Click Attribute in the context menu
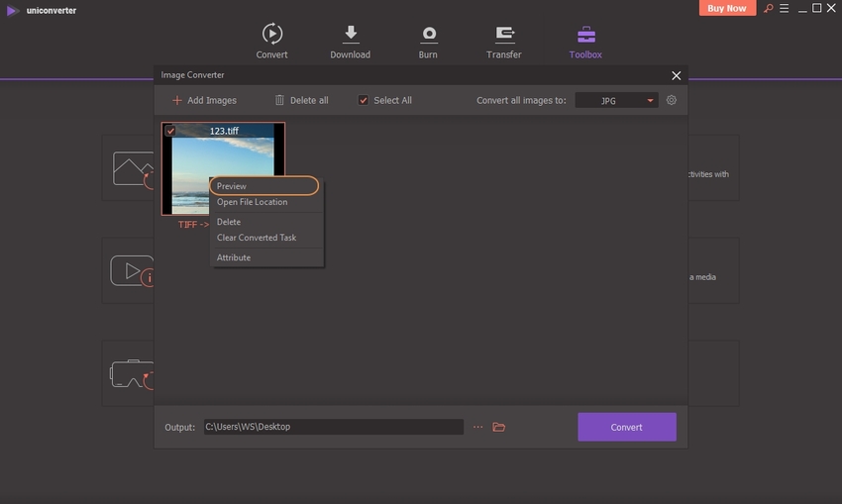 coord(234,257)
